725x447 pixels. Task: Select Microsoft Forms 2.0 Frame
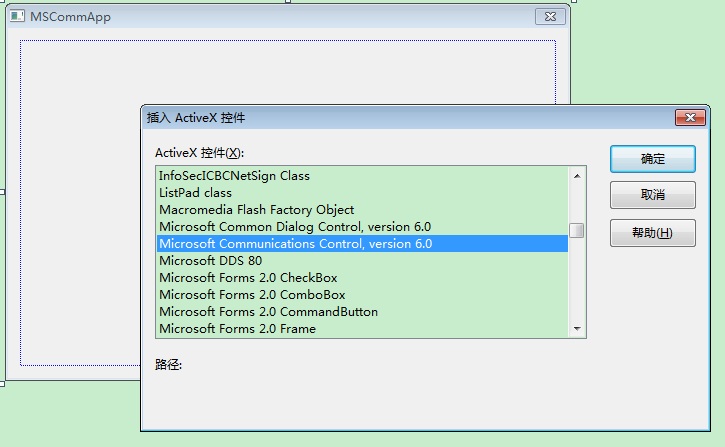[362, 329]
